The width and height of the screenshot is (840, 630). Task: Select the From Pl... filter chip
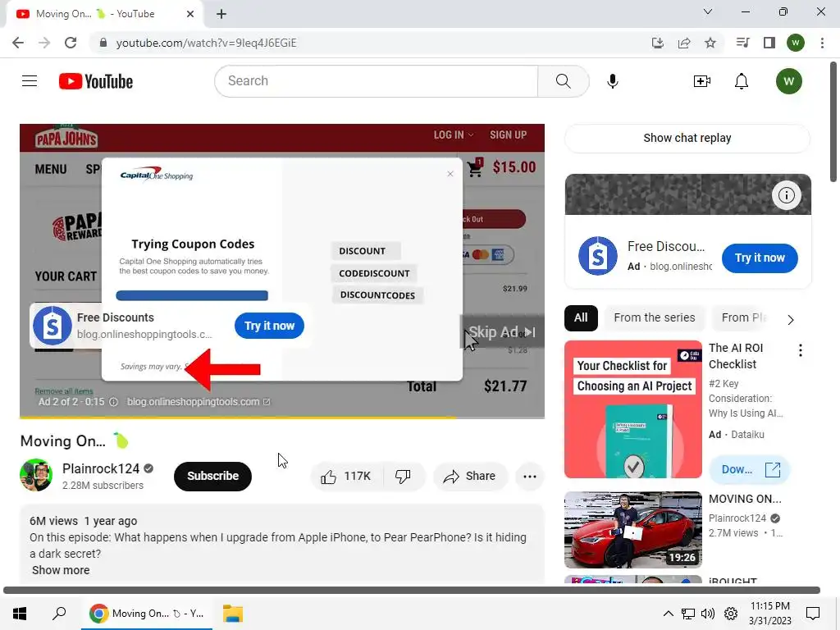[745, 317]
